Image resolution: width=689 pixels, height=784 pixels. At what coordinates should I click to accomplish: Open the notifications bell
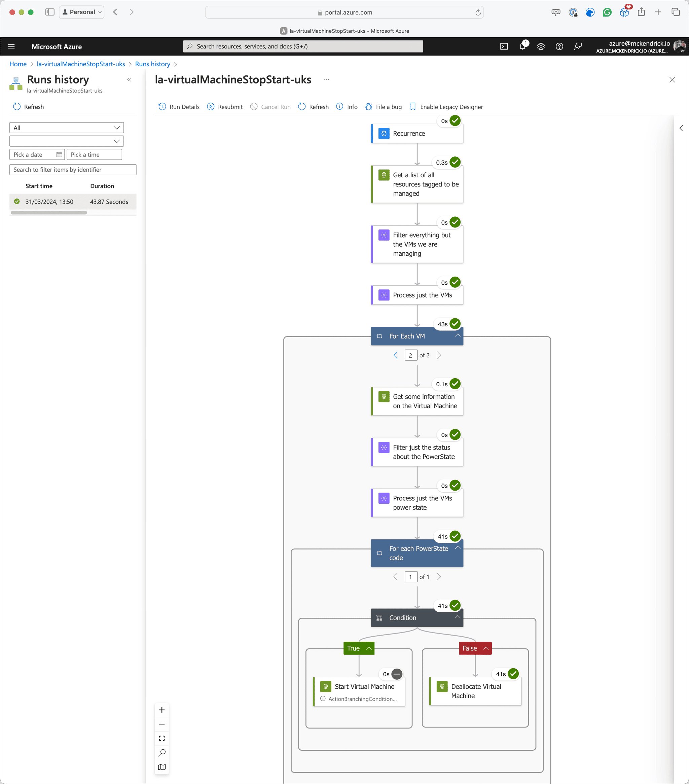click(522, 46)
